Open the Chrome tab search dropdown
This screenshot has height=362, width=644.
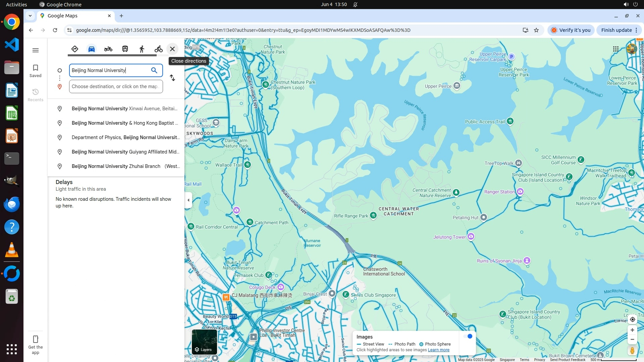tap(30, 16)
